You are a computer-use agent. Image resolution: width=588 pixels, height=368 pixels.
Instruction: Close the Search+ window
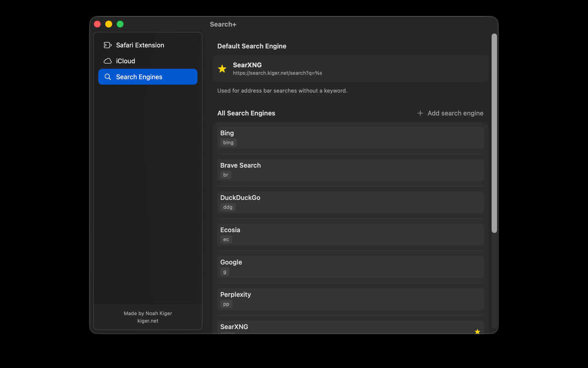pos(97,24)
